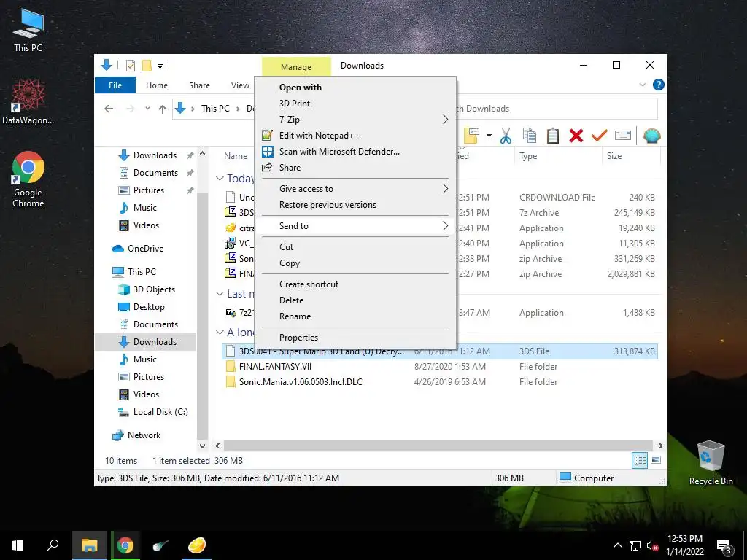The image size is (747, 560).
Task: Expand the Send to submenu
Action: coord(354,226)
